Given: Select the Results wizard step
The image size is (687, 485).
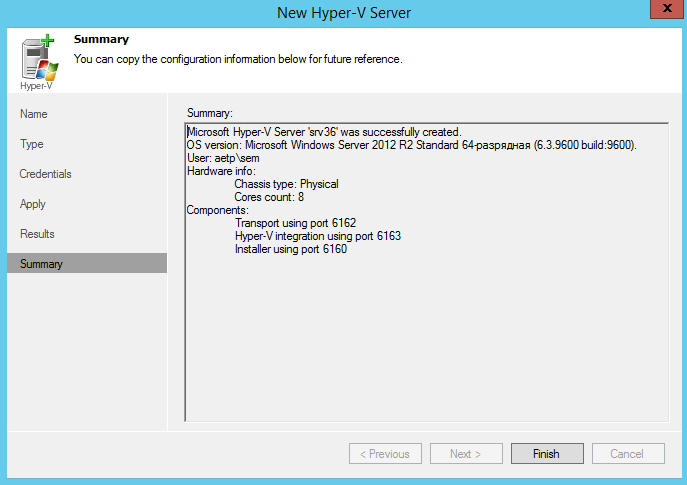Looking at the screenshot, I should coord(37,234).
